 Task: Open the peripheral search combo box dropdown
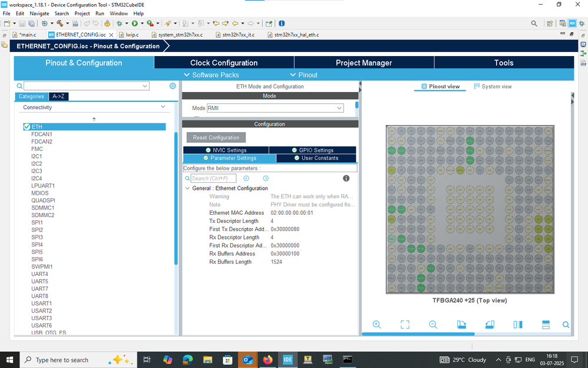coord(145,86)
